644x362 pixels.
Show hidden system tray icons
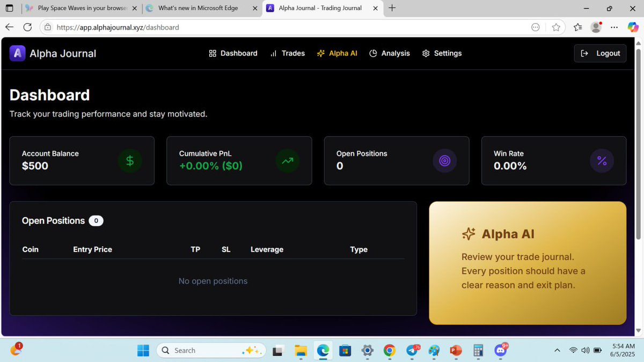coord(557,350)
